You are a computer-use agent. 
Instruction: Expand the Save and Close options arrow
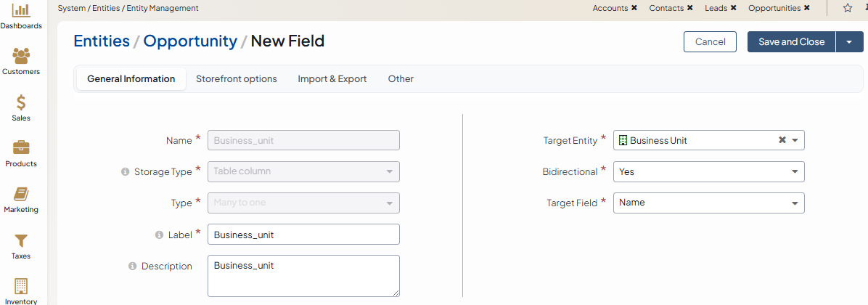pos(849,42)
